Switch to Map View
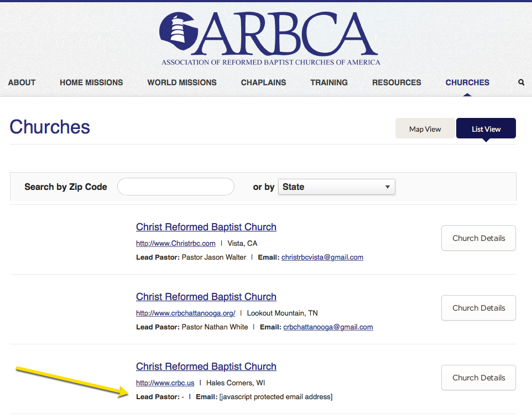The height and width of the screenshot is (418, 532). pos(425,129)
